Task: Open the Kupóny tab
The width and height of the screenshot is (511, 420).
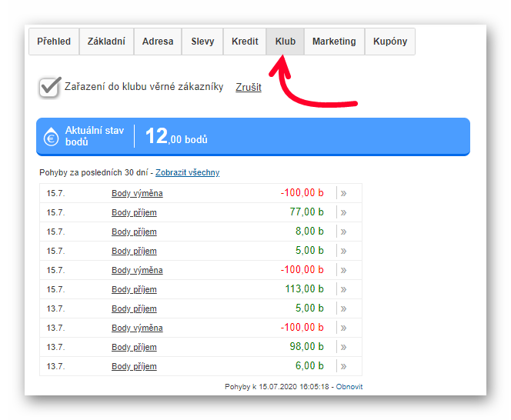Action: pyautogui.click(x=390, y=42)
